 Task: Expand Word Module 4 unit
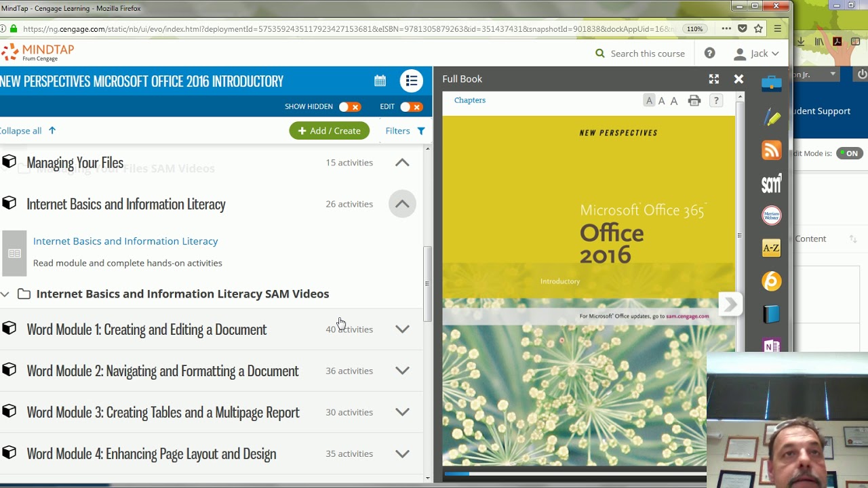[402, 453]
